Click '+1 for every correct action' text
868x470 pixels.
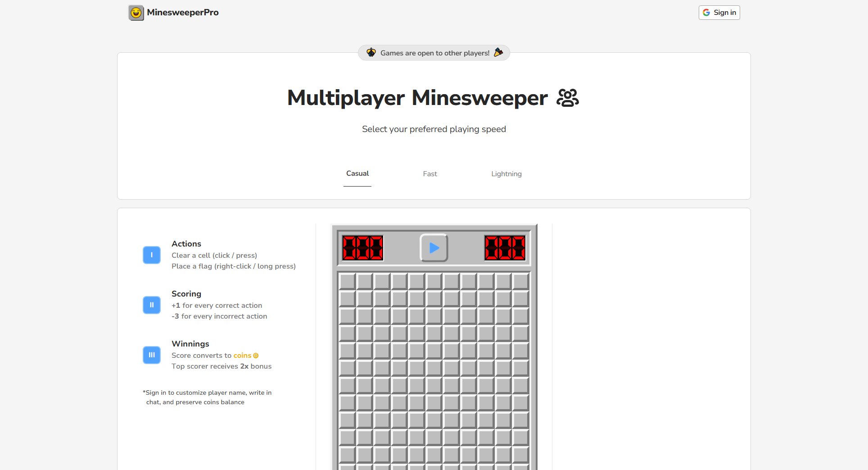point(217,306)
